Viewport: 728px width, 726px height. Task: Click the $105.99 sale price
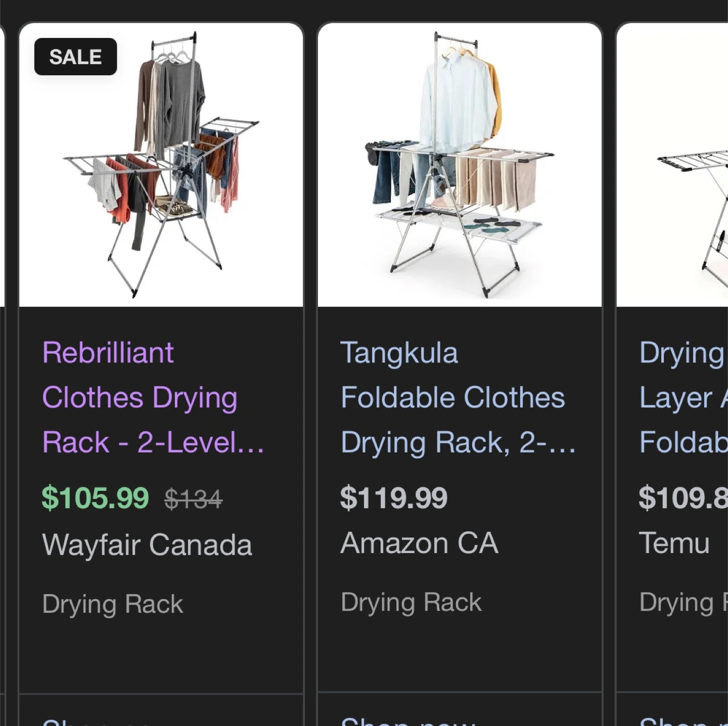[95, 498]
